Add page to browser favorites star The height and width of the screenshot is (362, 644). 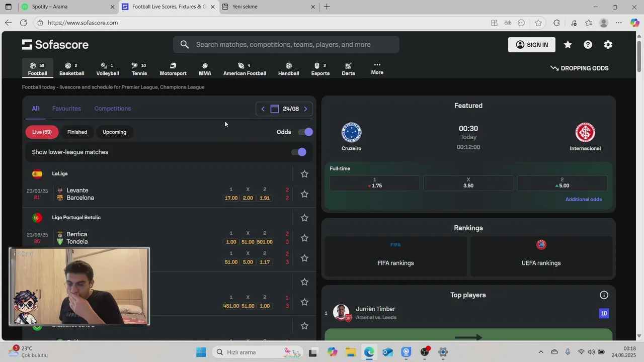[538, 23]
